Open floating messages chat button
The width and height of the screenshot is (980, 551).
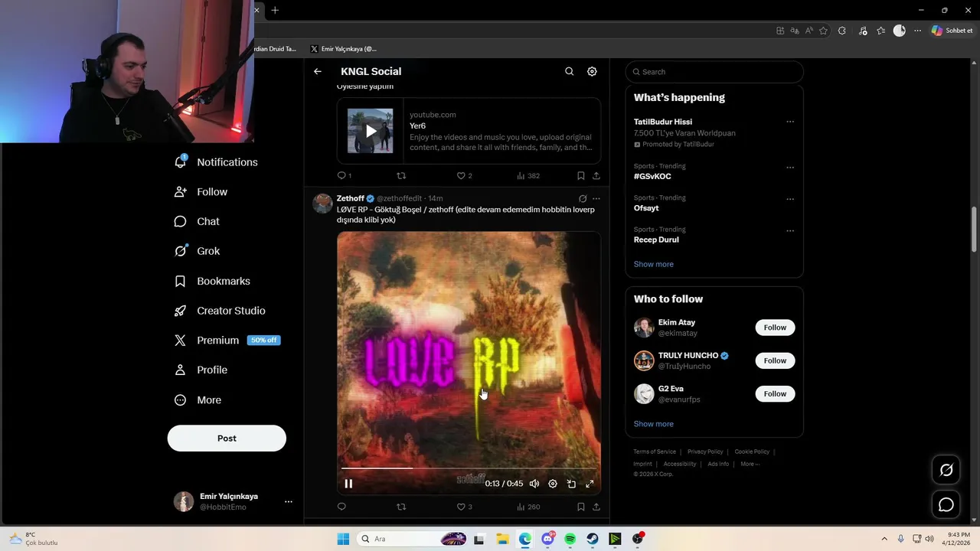point(946,504)
